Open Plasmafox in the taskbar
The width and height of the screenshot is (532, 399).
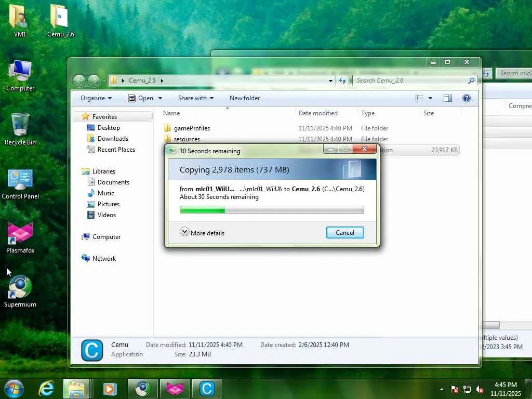click(x=175, y=389)
